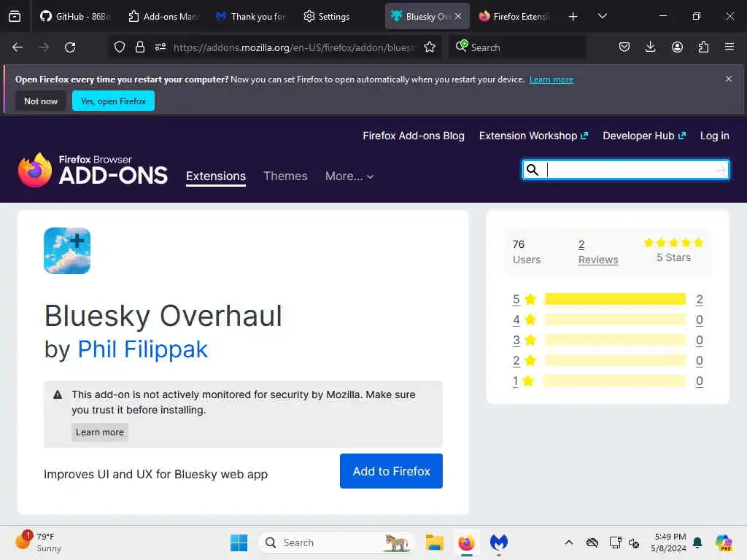List all tabs dropdown
This screenshot has width=747, height=560.
(602, 16)
